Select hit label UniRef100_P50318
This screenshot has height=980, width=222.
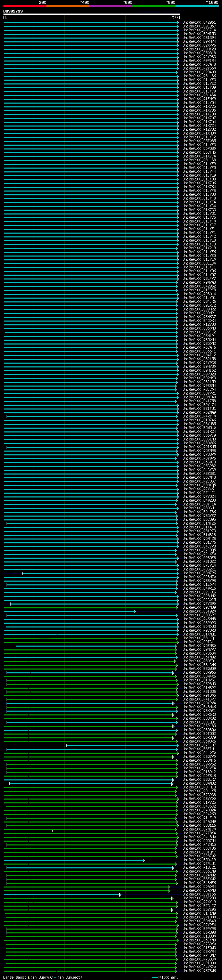coord(199,53)
